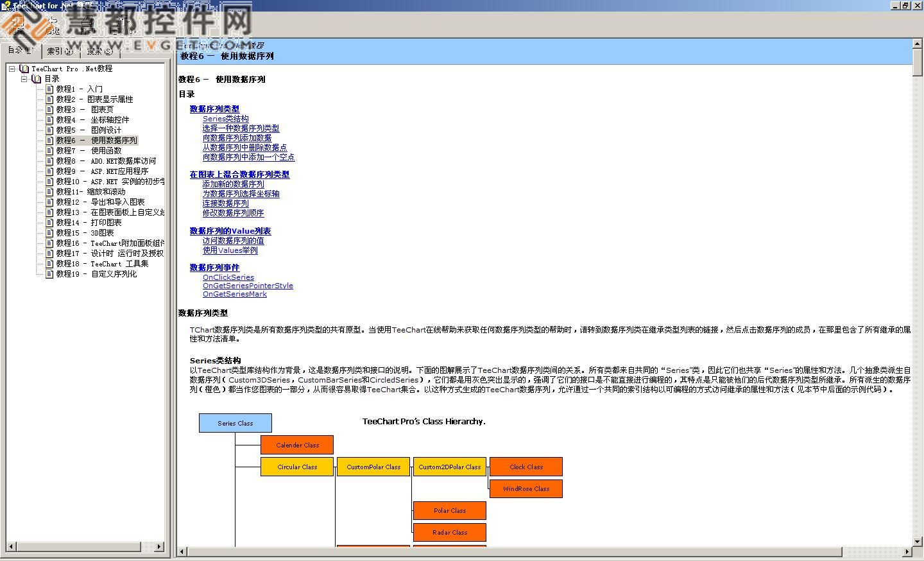
Task: Click the orange Calender Class box
Action: pyautogui.click(x=297, y=445)
